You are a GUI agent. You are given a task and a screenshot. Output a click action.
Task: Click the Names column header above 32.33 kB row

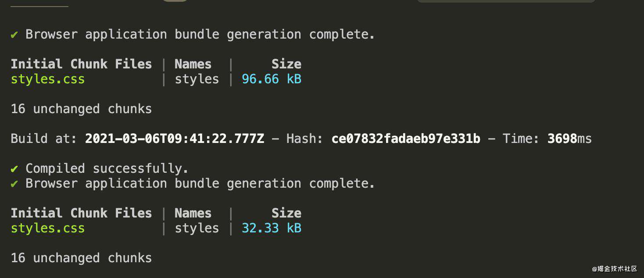point(193,214)
